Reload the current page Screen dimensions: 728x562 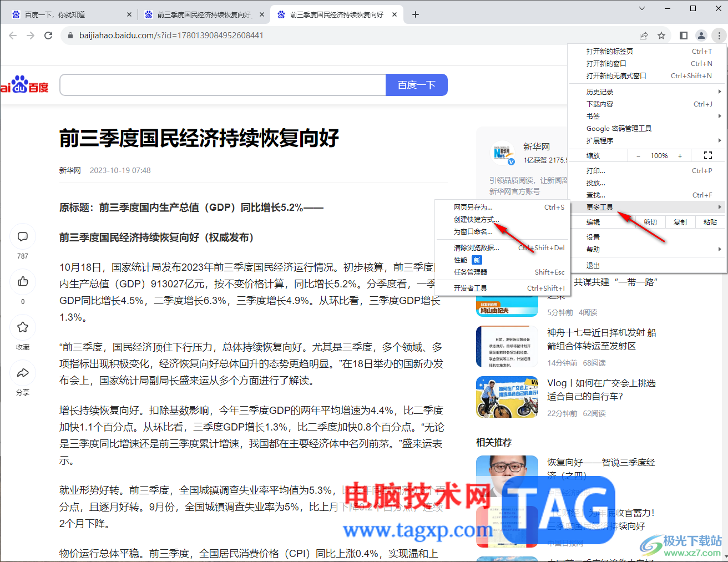pos(48,36)
